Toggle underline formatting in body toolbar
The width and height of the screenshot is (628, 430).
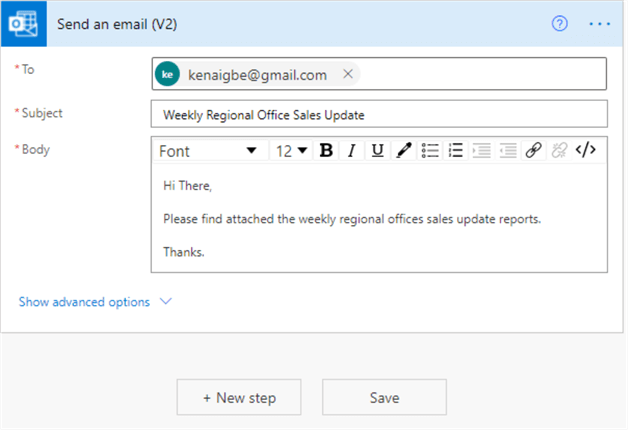(377, 151)
